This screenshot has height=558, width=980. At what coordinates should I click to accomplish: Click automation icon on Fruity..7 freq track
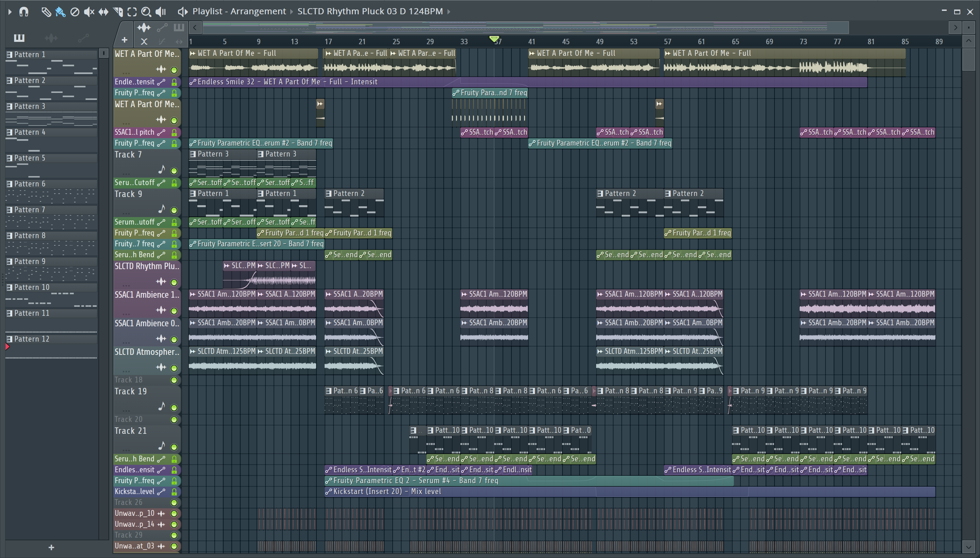click(x=161, y=244)
